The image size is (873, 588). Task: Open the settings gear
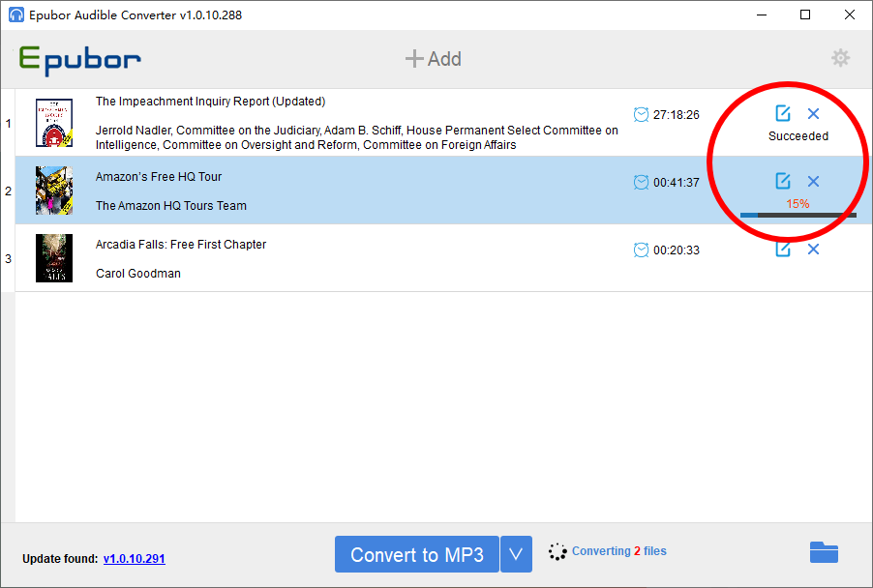click(840, 58)
